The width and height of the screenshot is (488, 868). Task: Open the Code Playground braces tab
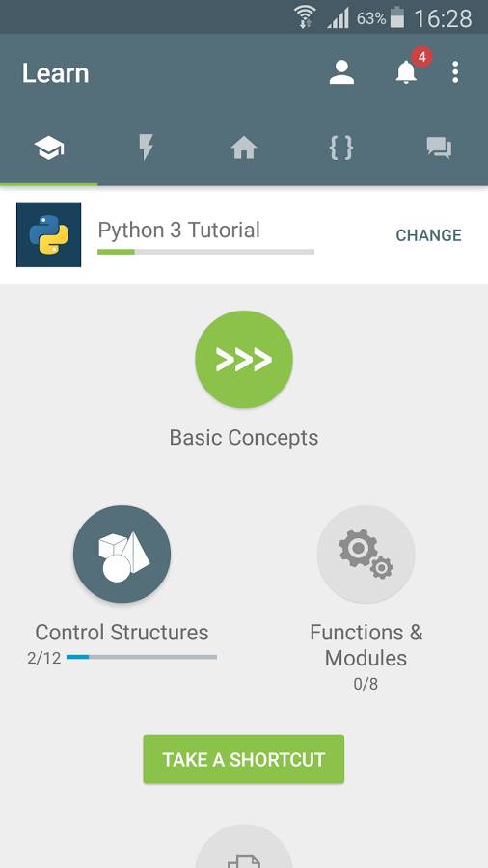tap(341, 149)
